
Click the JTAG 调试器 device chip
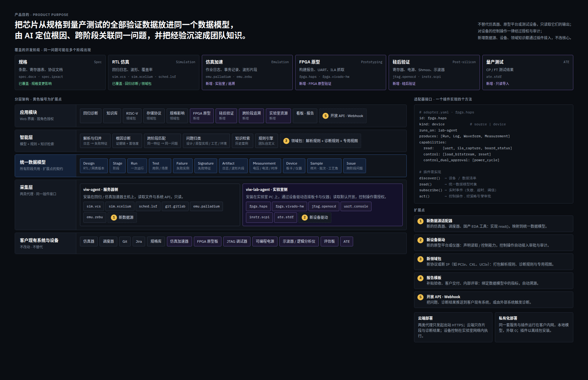pos(237,241)
